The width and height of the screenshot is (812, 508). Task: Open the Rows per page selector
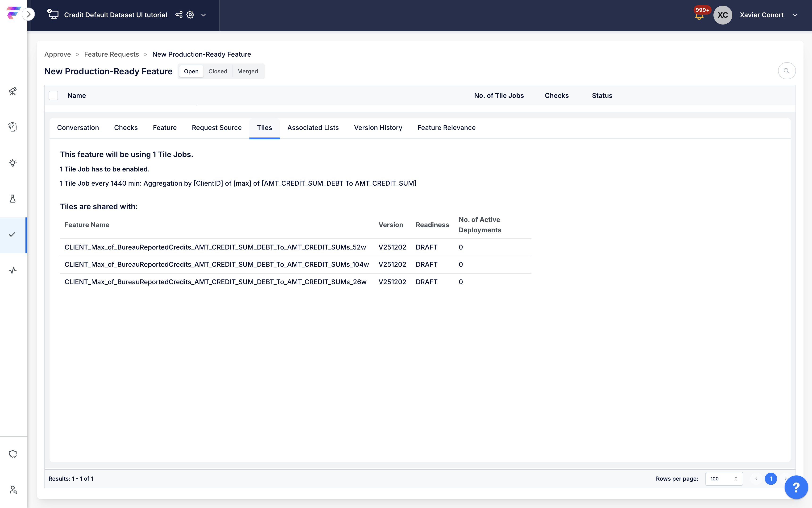click(x=724, y=479)
